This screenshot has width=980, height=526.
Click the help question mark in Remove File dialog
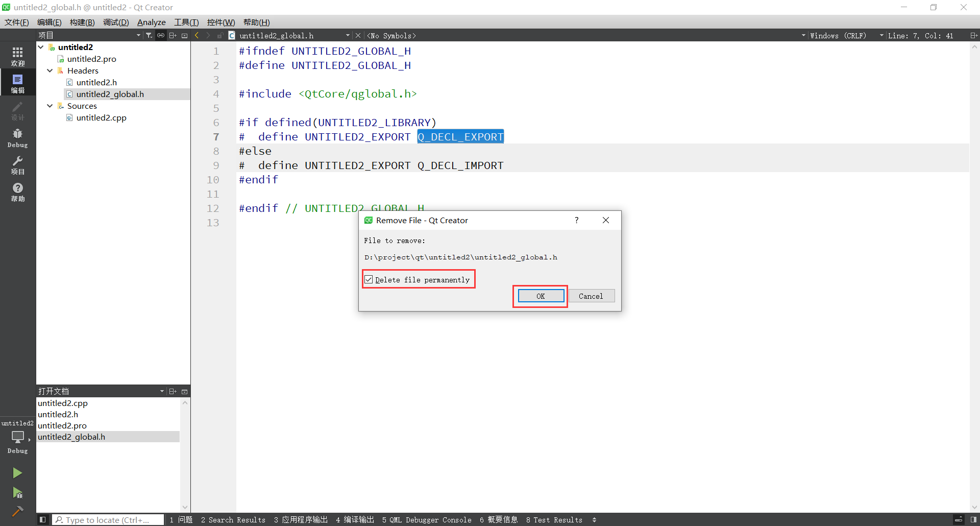point(577,220)
